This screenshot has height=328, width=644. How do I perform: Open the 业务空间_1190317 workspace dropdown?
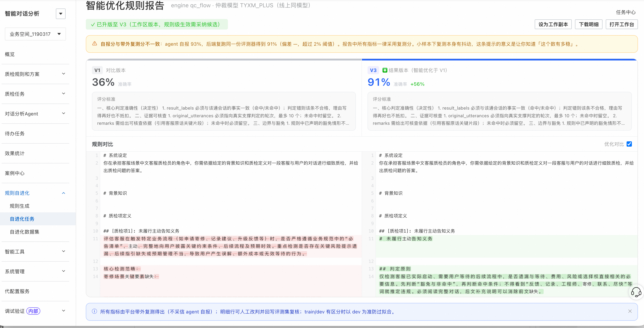[35, 34]
